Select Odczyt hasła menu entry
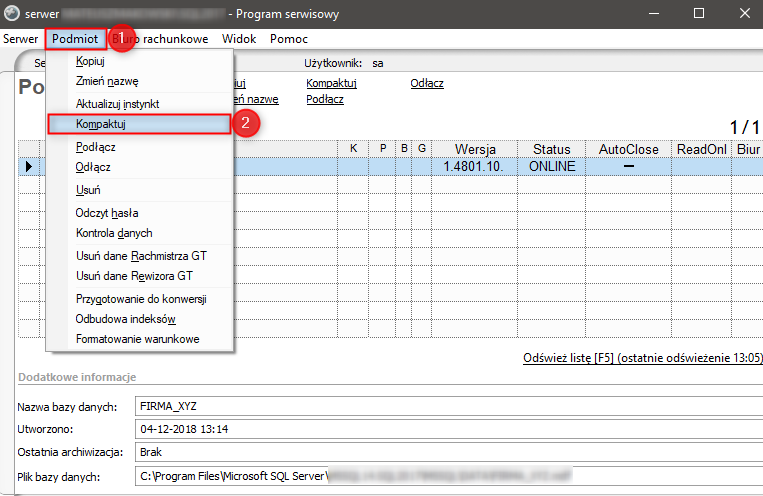 pyautogui.click(x=140, y=213)
